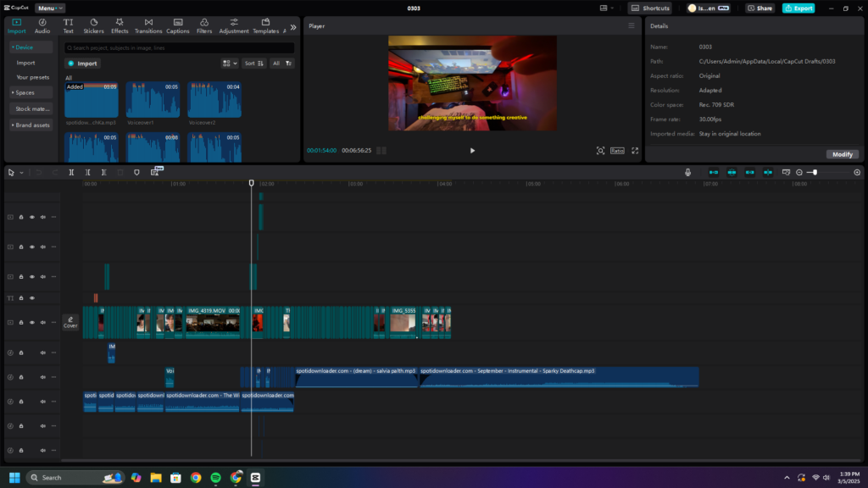The width and height of the screenshot is (868, 488).
Task: Switch to the Captions tab
Action: coord(178,26)
